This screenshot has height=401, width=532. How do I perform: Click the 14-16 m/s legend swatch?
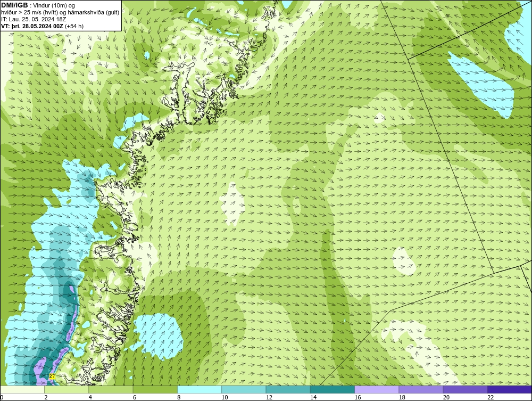(332, 389)
